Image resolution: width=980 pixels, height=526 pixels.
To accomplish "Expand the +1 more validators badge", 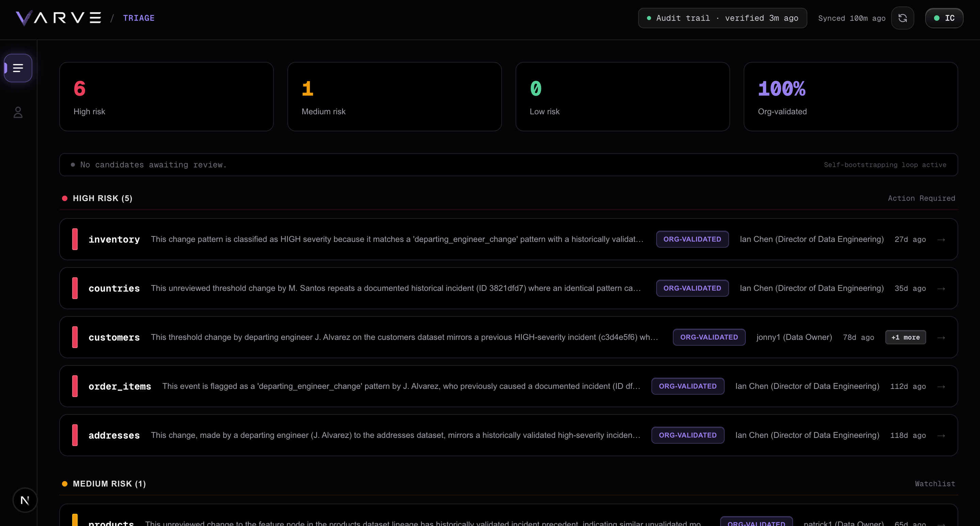I will pyautogui.click(x=905, y=337).
